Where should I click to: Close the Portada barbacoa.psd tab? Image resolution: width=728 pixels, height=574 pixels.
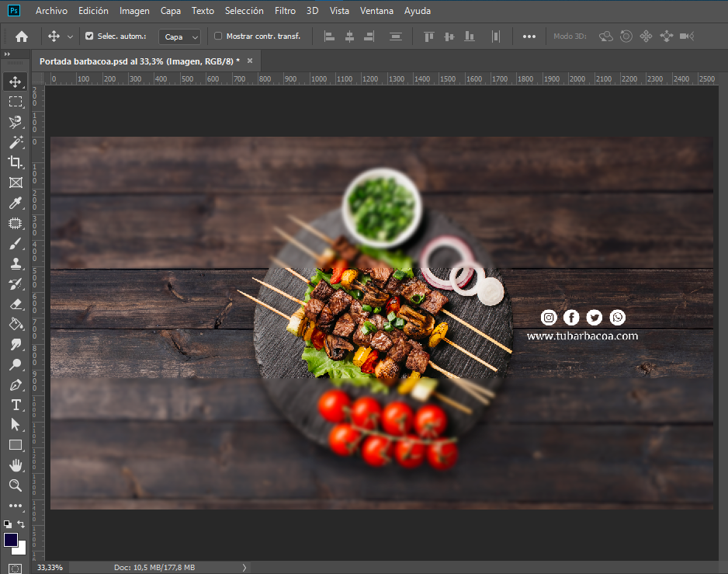[x=250, y=61]
